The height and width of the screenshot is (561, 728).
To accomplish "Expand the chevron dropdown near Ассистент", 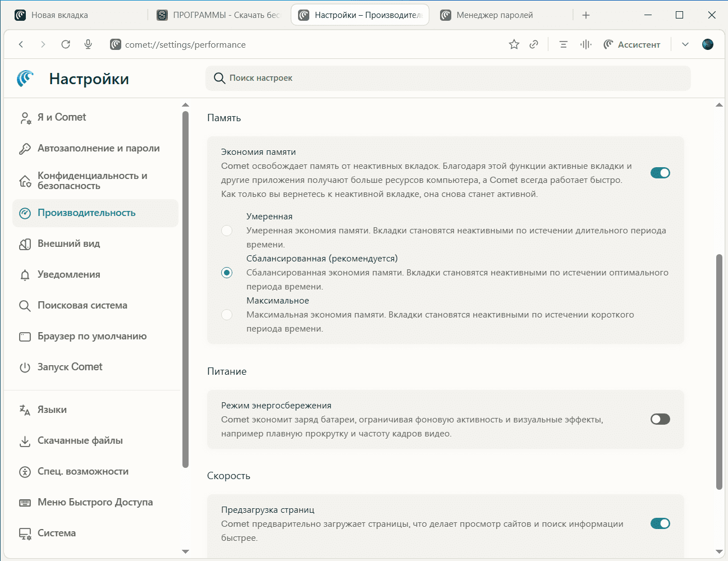I will [x=685, y=44].
